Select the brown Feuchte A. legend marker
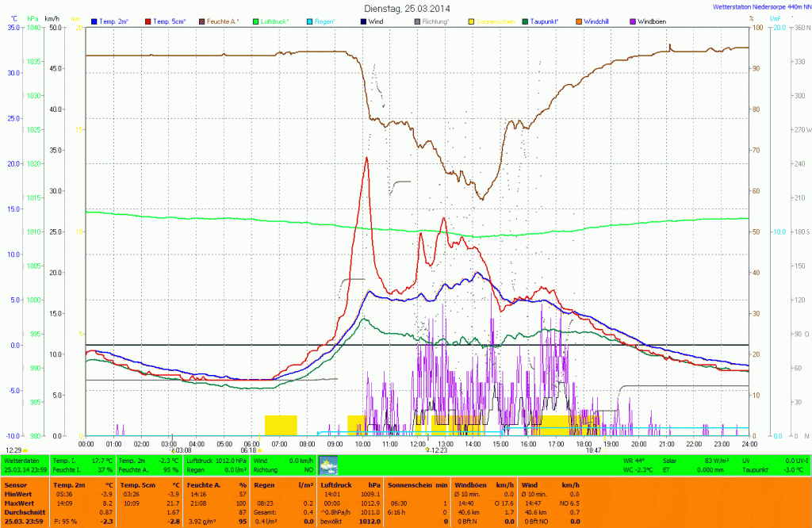812x528 pixels. coord(202,19)
